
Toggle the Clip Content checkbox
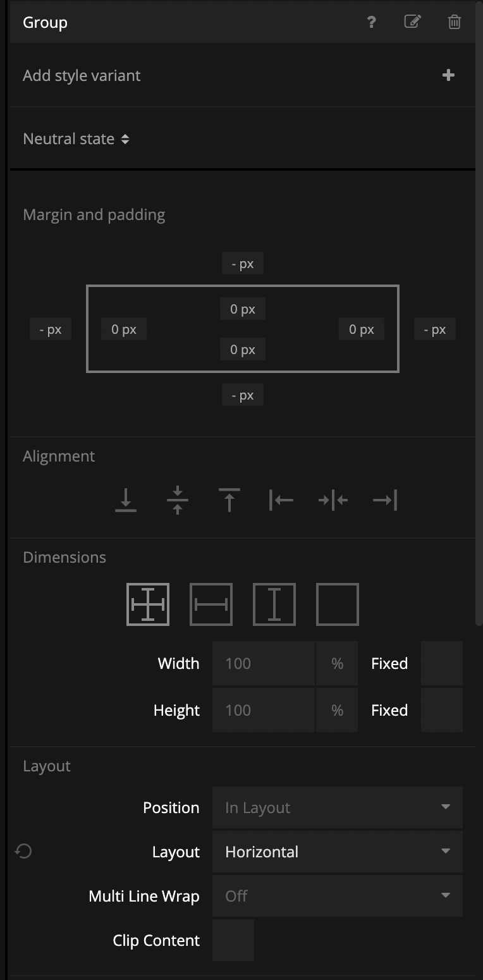(233, 940)
